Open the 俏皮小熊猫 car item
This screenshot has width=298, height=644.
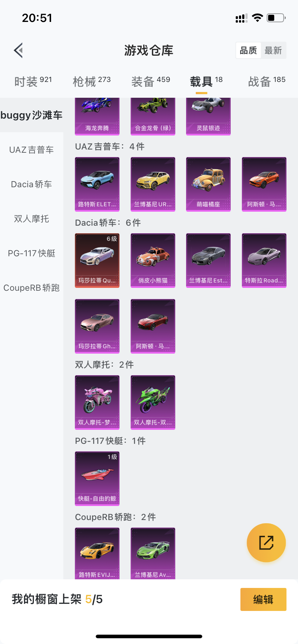(153, 261)
